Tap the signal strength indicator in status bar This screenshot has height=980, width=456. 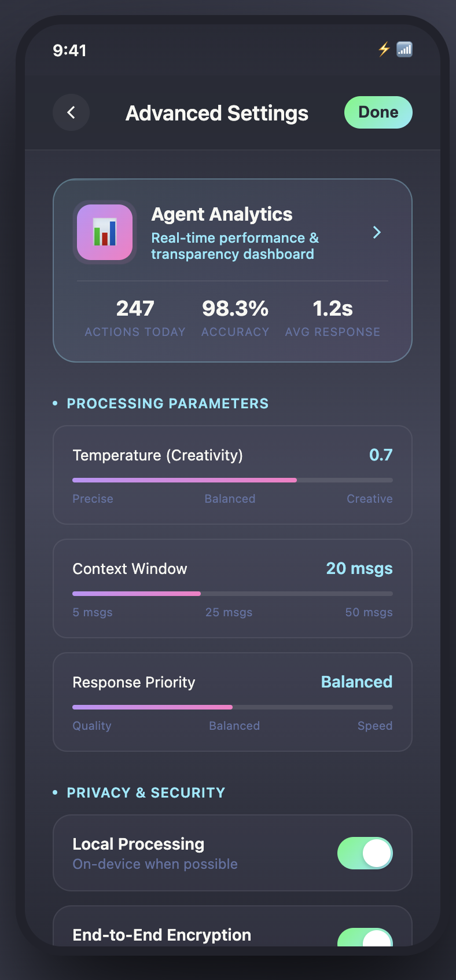click(404, 50)
